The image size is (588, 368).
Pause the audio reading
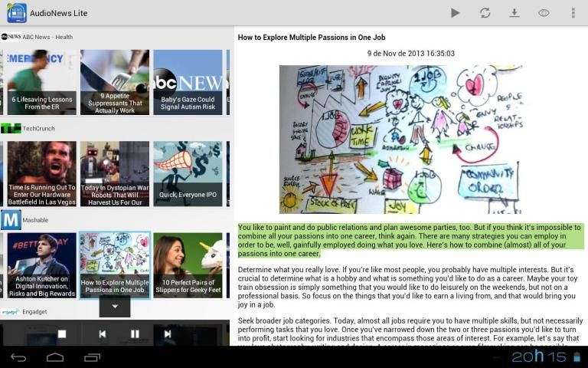(135, 333)
